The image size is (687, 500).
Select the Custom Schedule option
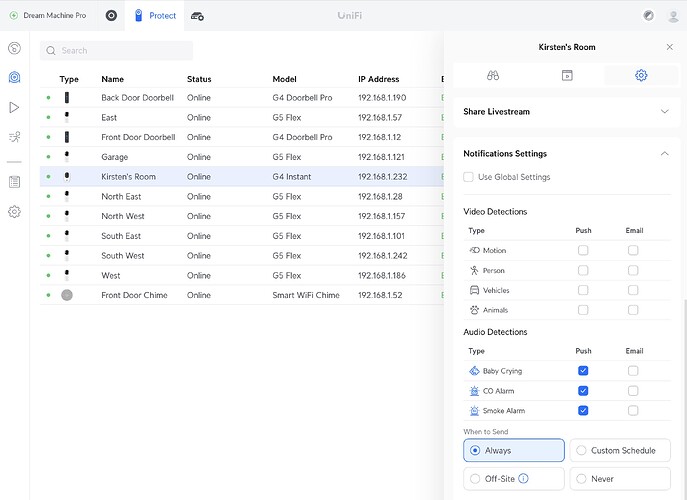620,451
